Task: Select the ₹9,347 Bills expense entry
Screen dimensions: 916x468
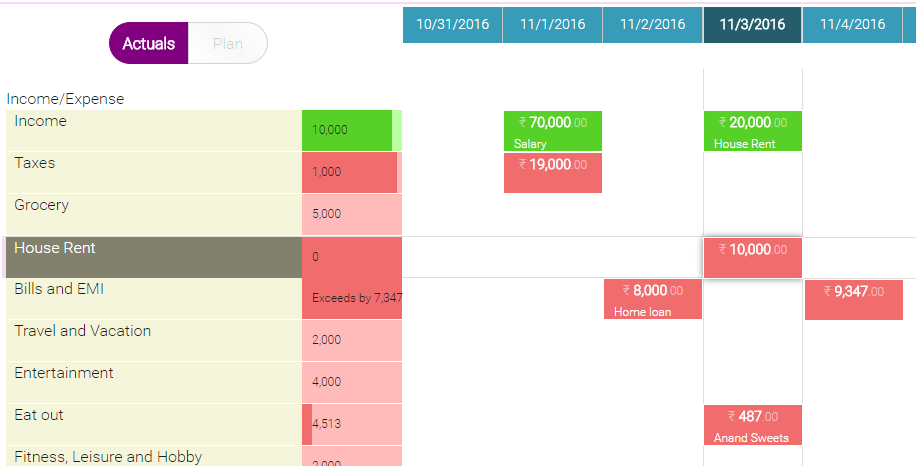Action: point(853,299)
